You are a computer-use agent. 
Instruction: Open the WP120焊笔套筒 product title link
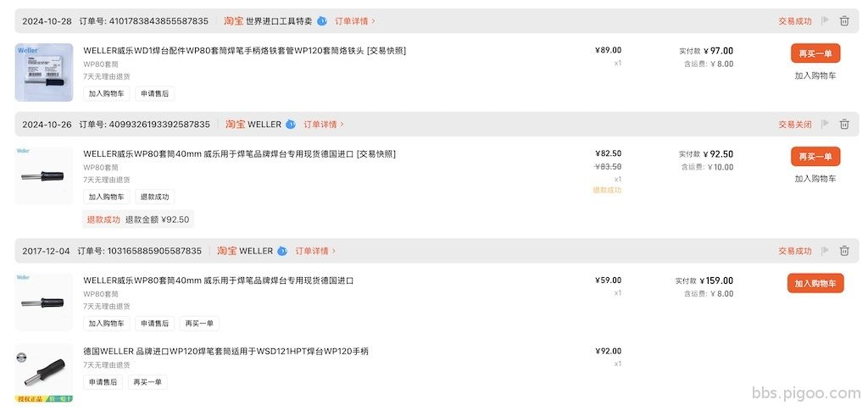225,351
